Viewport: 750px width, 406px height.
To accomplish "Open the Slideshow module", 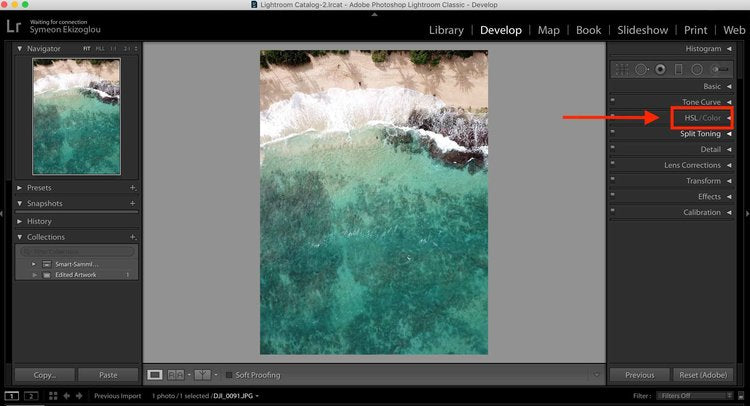I will pos(642,30).
